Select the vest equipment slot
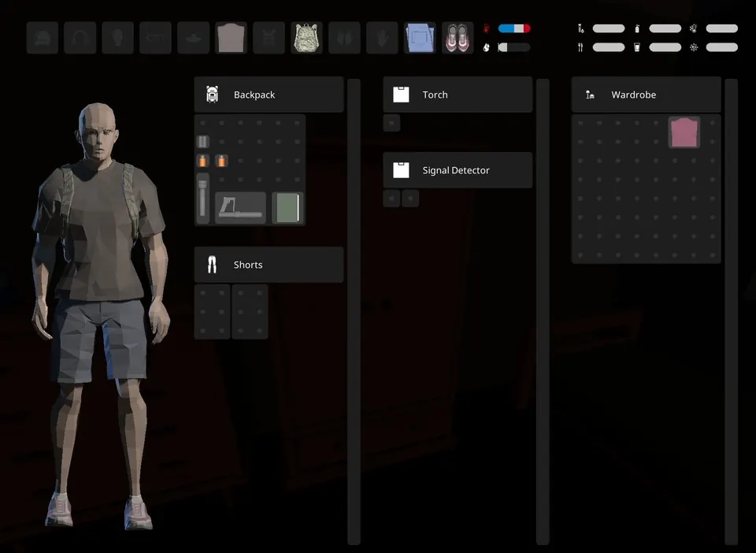756x553 pixels. tap(269, 38)
